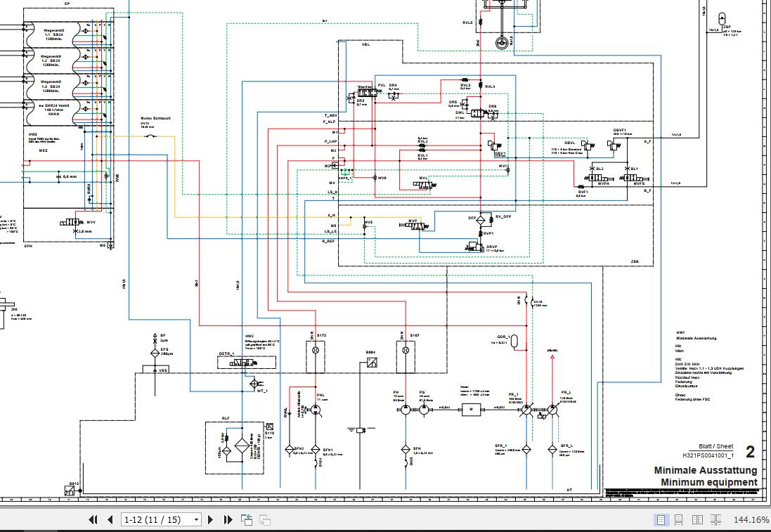771x532 pixels.
Task: Click the motor M symbol box
Action: tap(471, 409)
